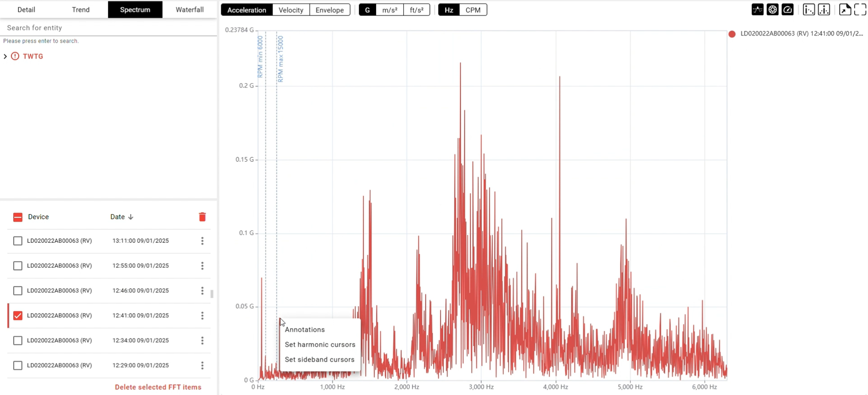Toggle the select-all Device header checkbox
This screenshot has height=395, width=868.
point(18,217)
